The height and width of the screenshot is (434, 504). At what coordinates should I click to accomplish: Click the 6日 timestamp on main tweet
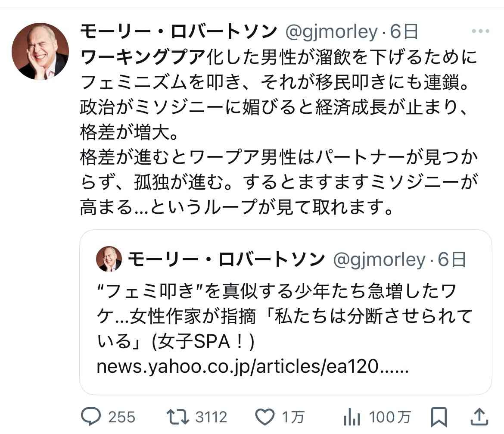pyautogui.click(x=404, y=31)
